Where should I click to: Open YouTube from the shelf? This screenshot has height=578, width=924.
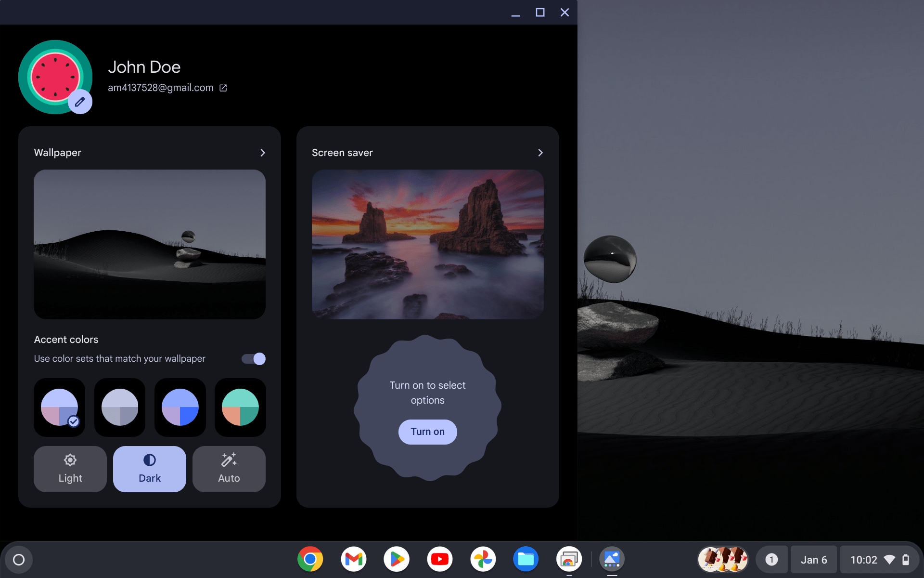pyautogui.click(x=440, y=559)
